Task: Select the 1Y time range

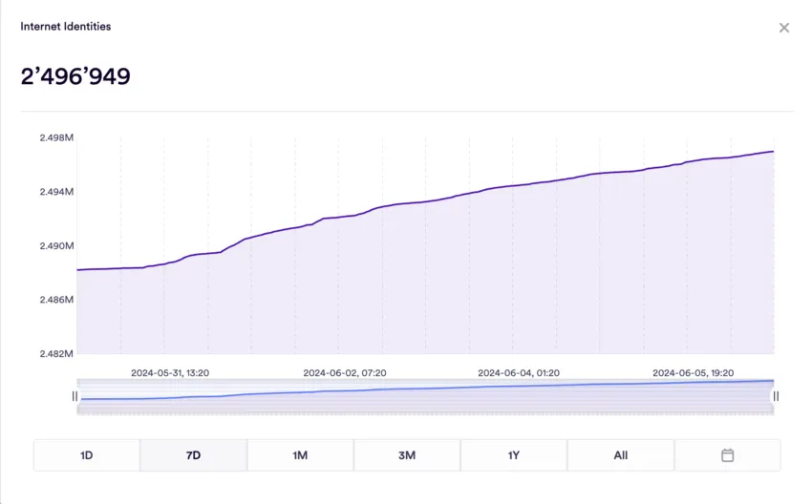Action: (514, 455)
